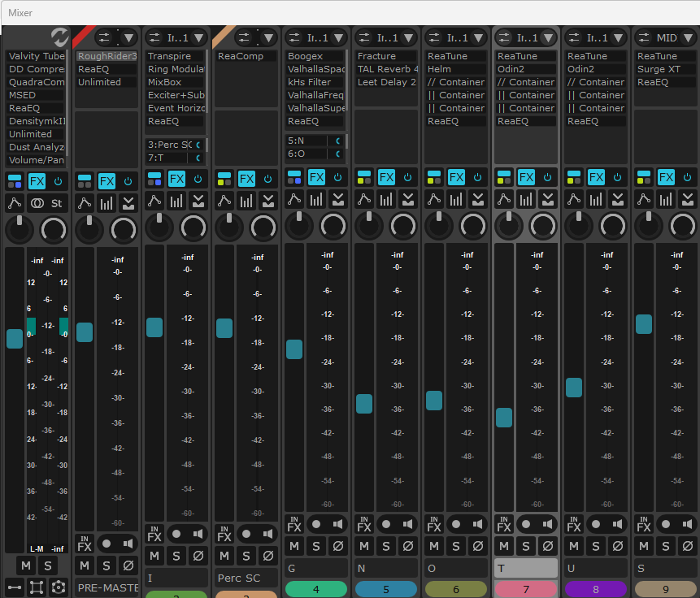Open PRE-MASTER track FX button

click(107, 181)
